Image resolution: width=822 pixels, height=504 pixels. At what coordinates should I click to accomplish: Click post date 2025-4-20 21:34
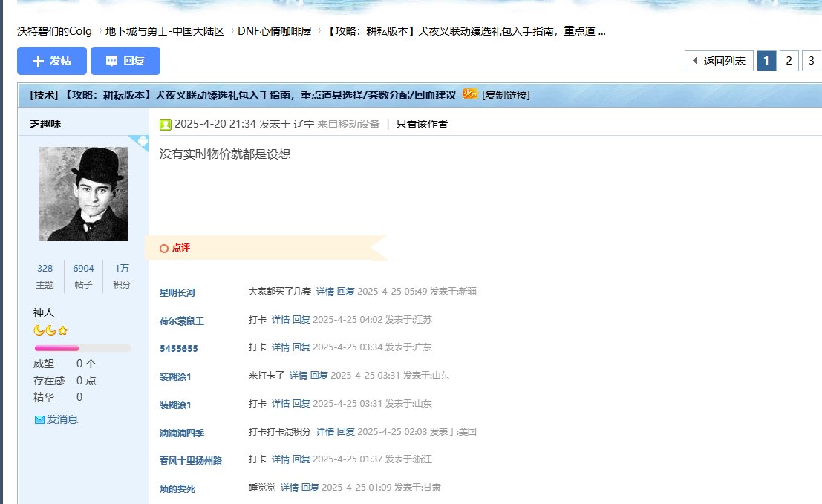pyautogui.click(x=215, y=124)
